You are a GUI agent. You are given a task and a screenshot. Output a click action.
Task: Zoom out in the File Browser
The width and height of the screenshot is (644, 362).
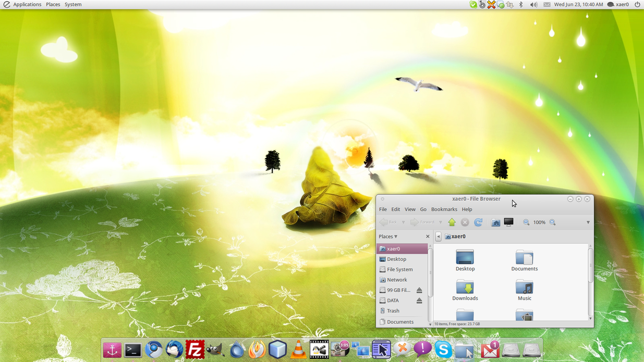coord(526,222)
